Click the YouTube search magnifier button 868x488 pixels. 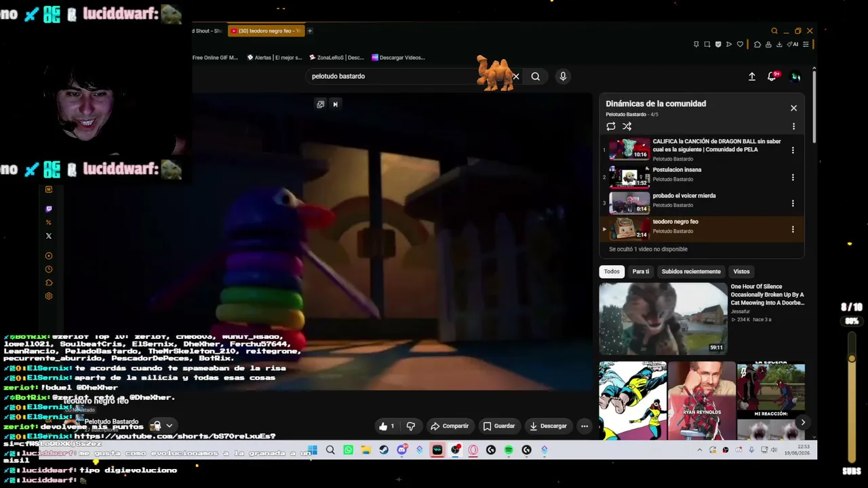[x=536, y=77]
